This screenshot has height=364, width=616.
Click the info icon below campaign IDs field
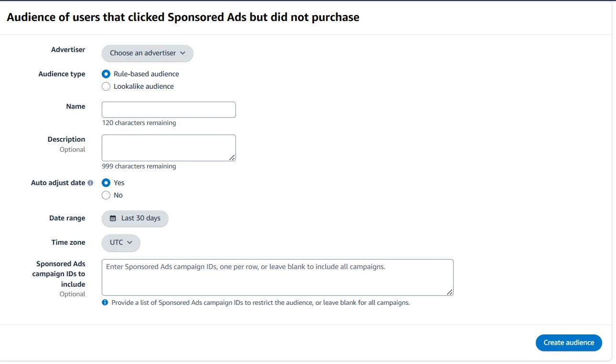pyautogui.click(x=105, y=302)
